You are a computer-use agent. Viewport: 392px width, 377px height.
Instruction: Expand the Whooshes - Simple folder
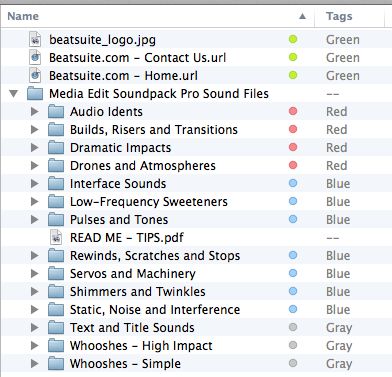tap(35, 364)
